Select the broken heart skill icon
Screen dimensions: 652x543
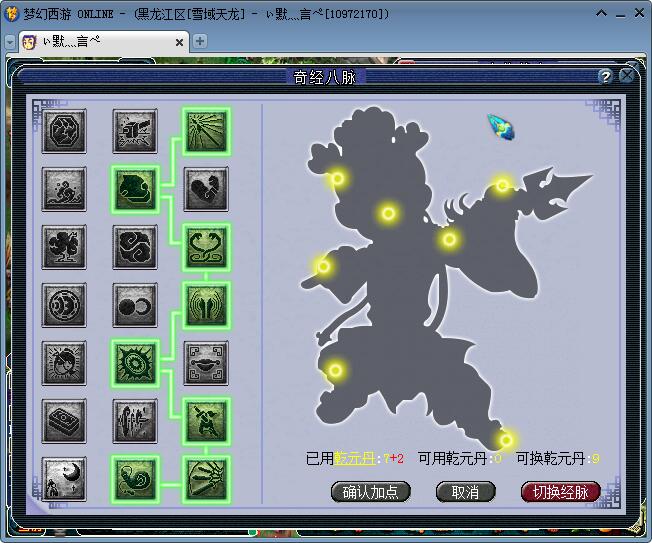click(x=206, y=189)
